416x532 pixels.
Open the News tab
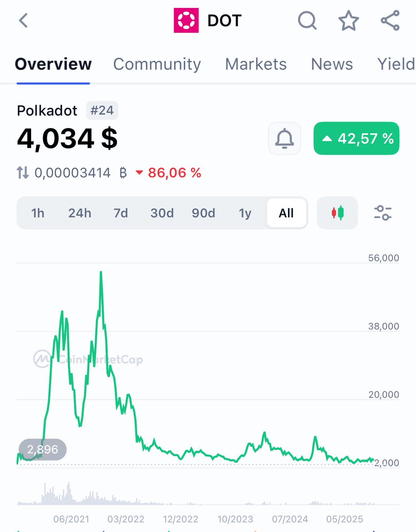coord(332,64)
